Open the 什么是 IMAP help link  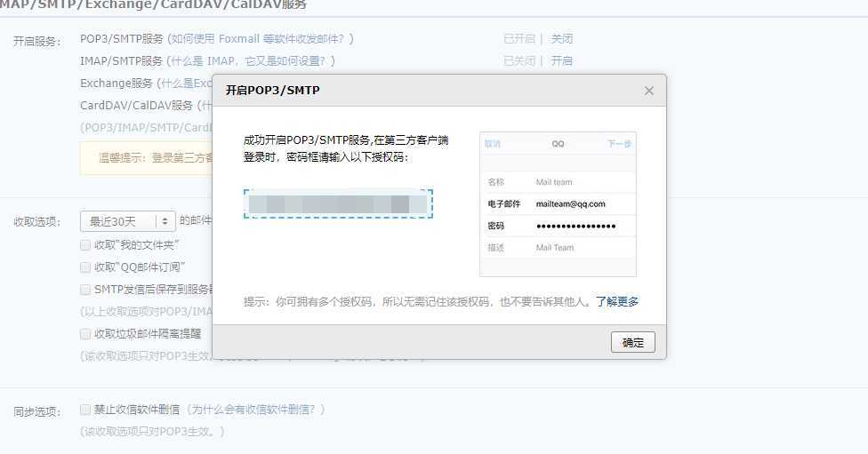click(x=251, y=60)
